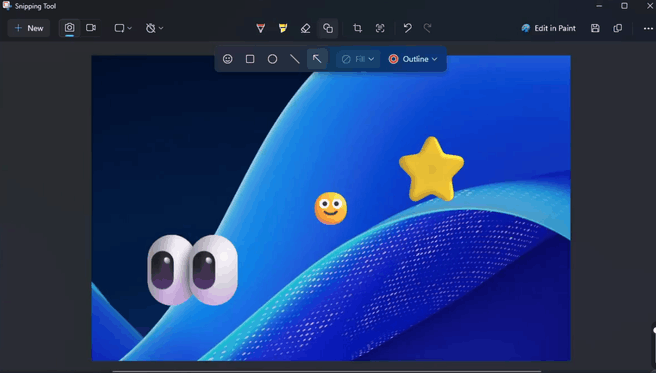Click the text actions icon
This screenshot has height=373, width=656.
coord(380,28)
